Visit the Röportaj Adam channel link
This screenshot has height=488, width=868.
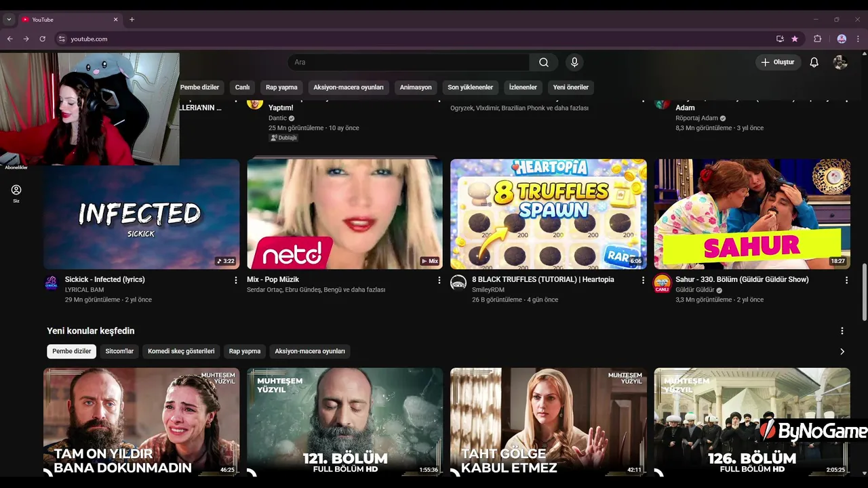pyautogui.click(x=696, y=118)
